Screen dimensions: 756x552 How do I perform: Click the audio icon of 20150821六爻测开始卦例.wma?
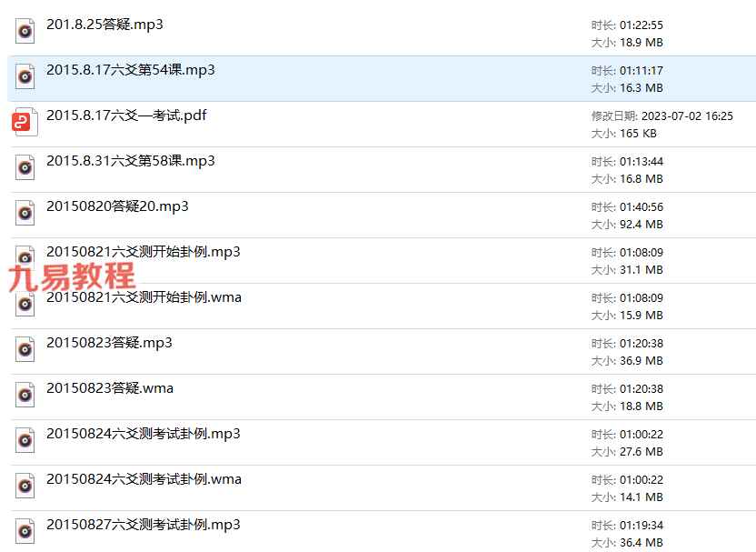(x=25, y=304)
